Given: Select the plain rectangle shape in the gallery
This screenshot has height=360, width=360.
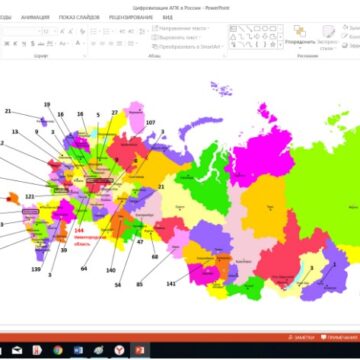Looking at the screenshot, I should tap(257, 29).
